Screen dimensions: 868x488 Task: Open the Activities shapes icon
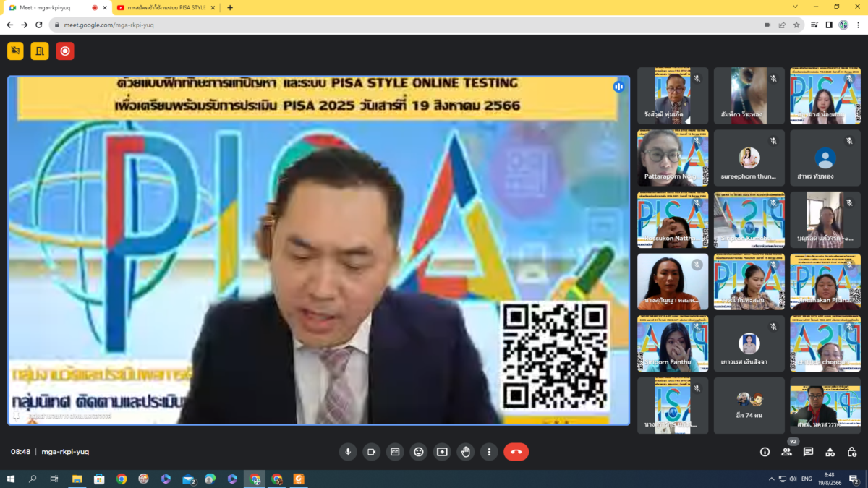pyautogui.click(x=830, y=452)
